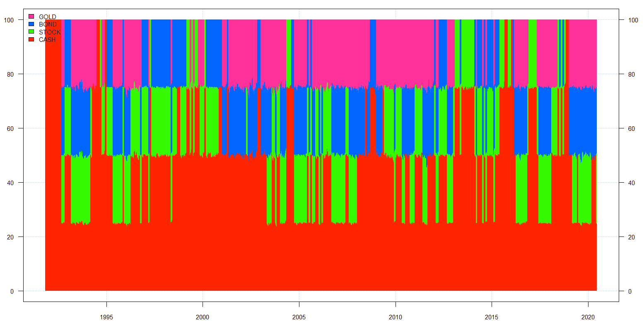
Task: Click the 2015 x-axis label
Action: click(x=492, y=316)
